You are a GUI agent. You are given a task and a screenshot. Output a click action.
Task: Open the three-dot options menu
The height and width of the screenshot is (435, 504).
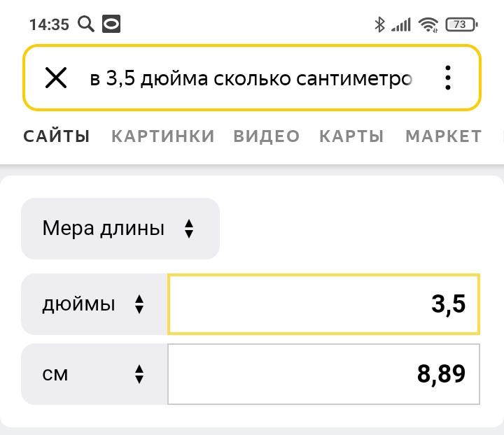tap(448, 78)
